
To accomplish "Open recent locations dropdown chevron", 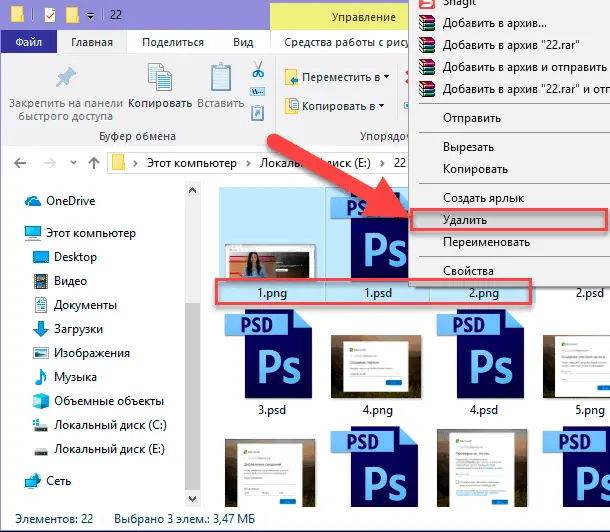I will point(73,163).
